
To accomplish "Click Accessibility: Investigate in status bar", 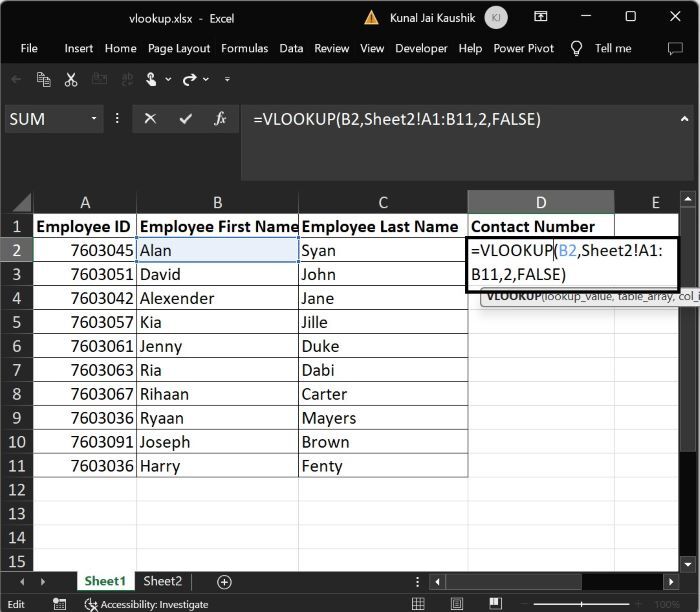I will coord(146,604).
